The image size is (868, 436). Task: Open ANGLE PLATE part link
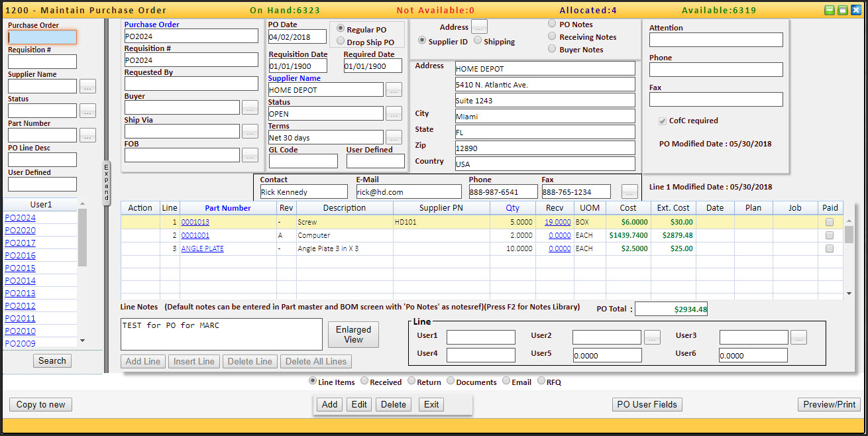[203, 248]
